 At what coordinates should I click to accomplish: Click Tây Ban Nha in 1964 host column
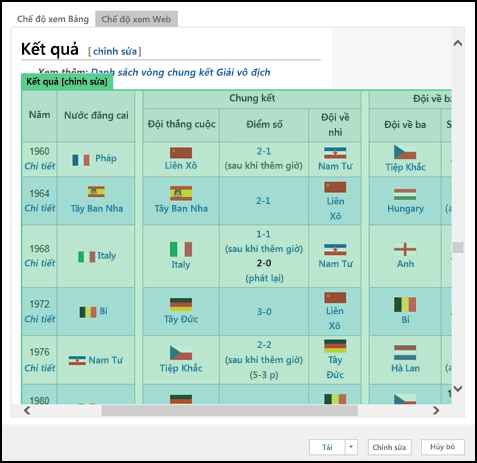point(97,209)
